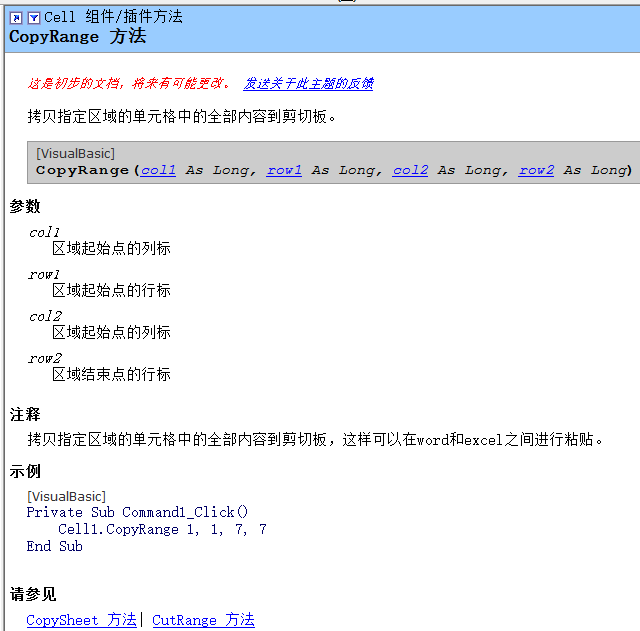
Task: Follow the row1 parameter link in syntax
Action: pyautogui.click(x=284, y=170)
